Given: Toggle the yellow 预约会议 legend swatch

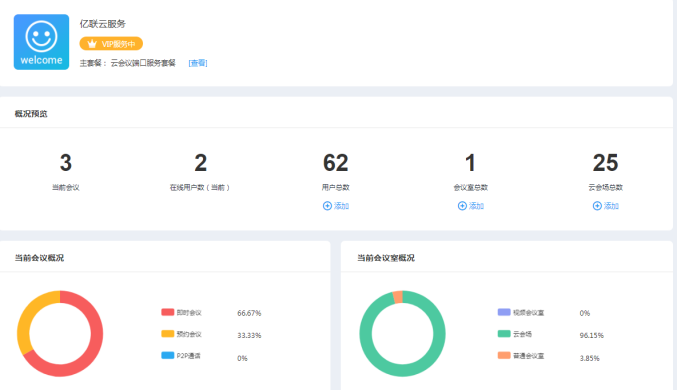Looking at the screenshot, I should [168, 333].
